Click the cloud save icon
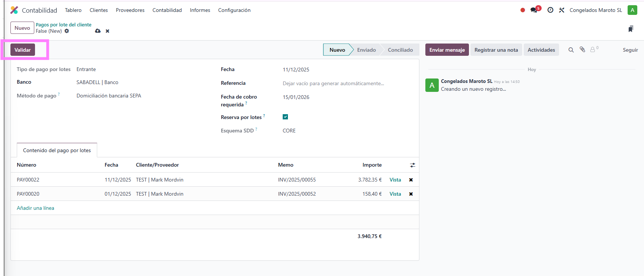The image size is (644, 276). click(x=98, y=31)
